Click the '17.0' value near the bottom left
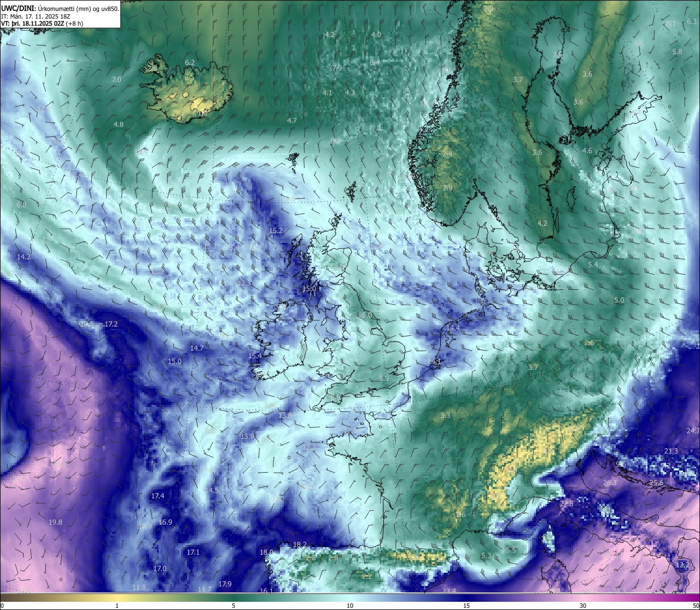The width and height of the screenshot is (700, 610). coord(160,569)
